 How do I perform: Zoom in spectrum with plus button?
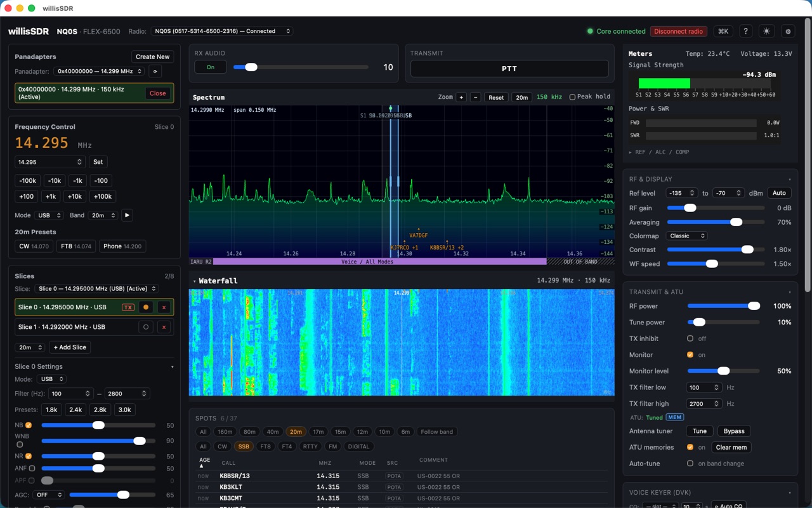click(461, 97)
